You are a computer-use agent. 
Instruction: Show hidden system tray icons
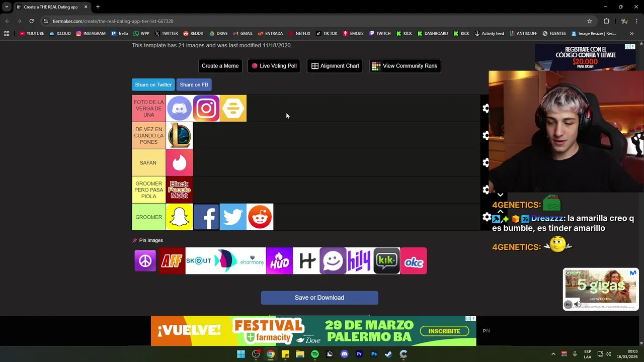[553, 354]
